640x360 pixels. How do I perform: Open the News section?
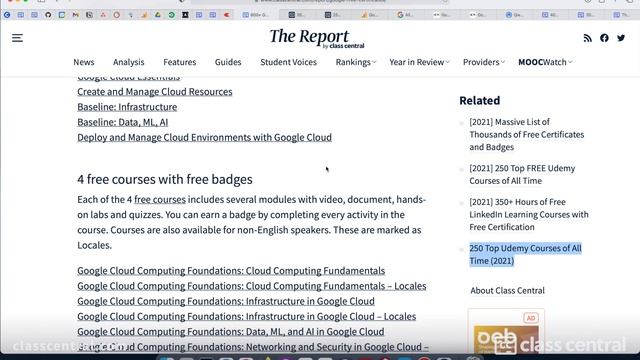(84, 62)
